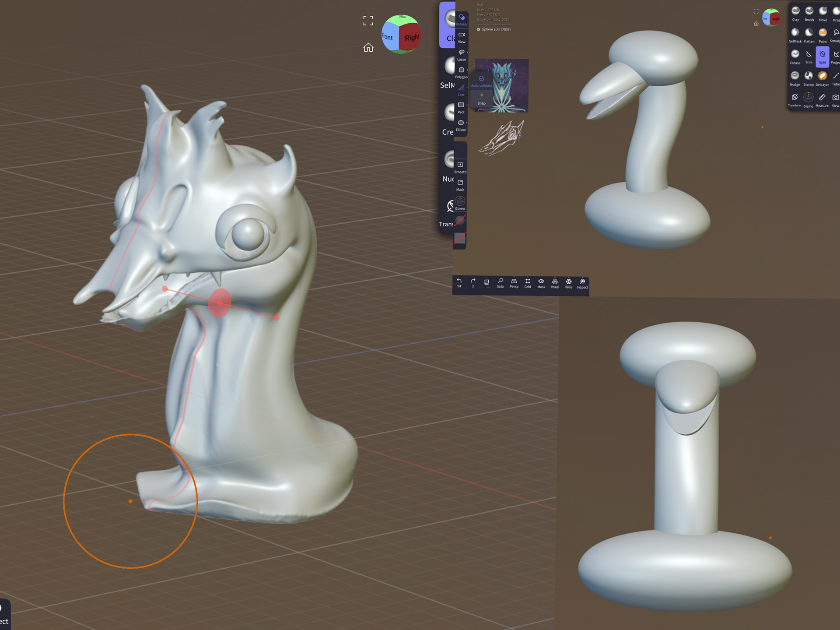840x630 pixels.
Task: Click the Solo button
Action: tap(500, 283)
